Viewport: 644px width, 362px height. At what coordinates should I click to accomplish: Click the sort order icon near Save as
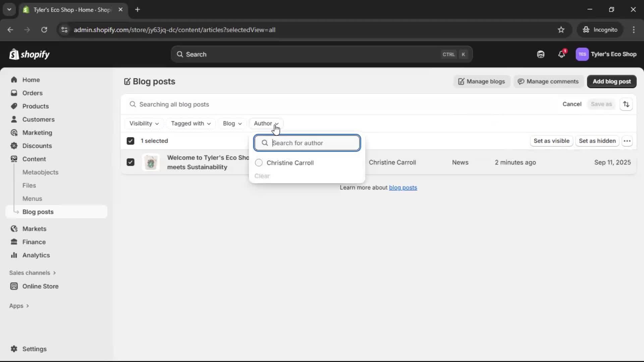pyautogui.click(x=627, y=104)
